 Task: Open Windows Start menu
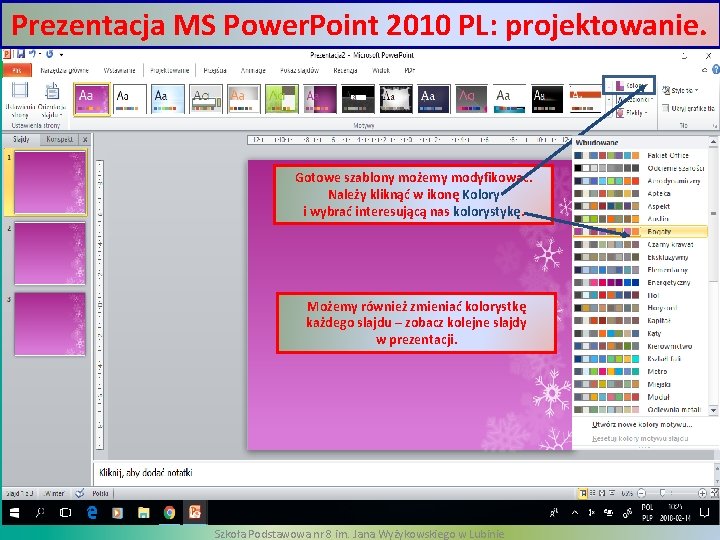coord(14,512)
